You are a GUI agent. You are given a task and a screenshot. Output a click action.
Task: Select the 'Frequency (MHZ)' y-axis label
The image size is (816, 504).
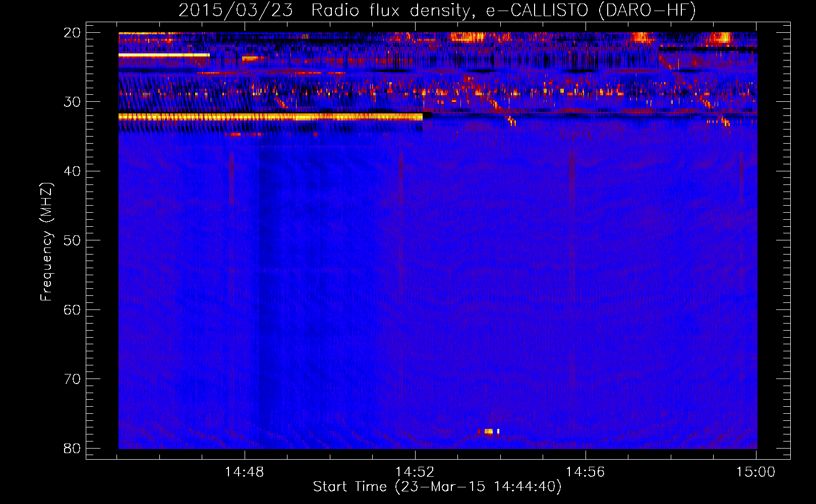tap(46, 242)
